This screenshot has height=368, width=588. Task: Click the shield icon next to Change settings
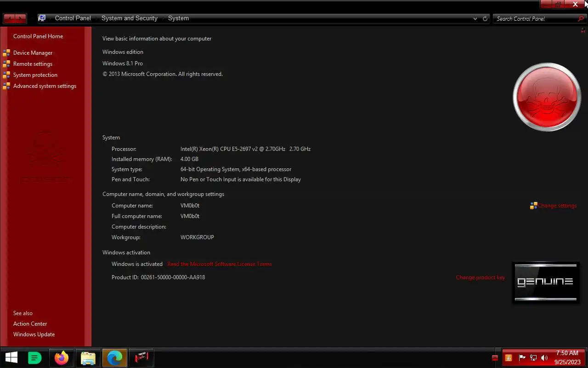pos(533,206)
